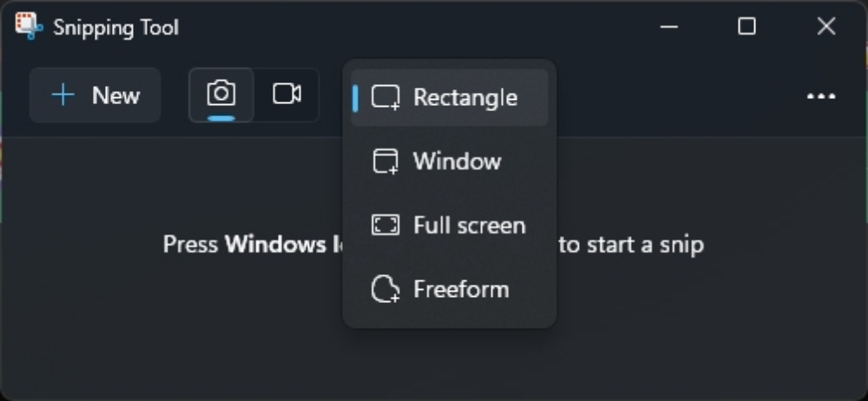The width and height of the screenshot is (868, 401).
Task: Choose Window from the snipping mode list
Action: (450, 161)
